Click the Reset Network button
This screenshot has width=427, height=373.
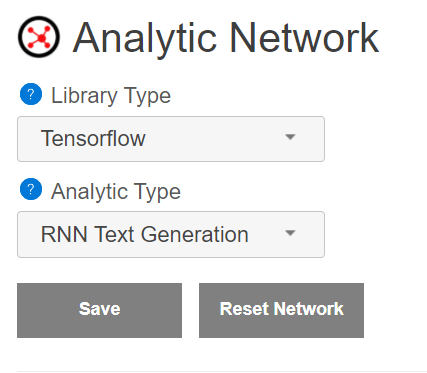(x=281, y=310)
